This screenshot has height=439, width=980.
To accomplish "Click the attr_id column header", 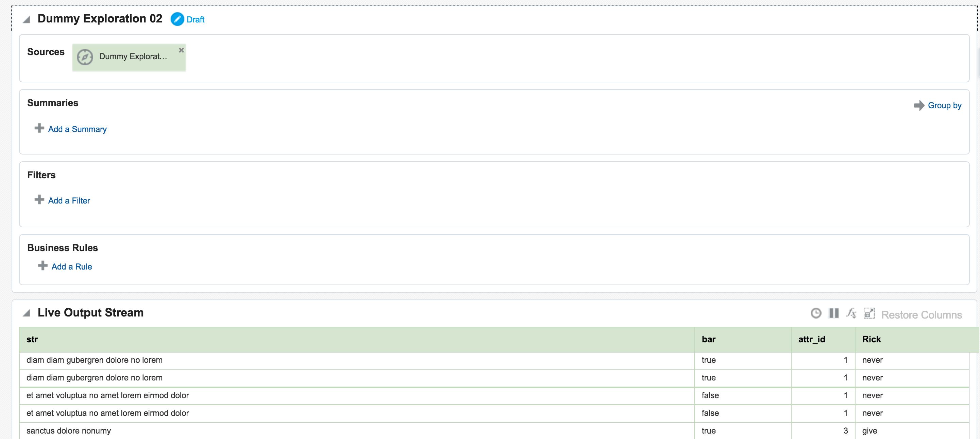I will pyautogui.click(x=811, y=339).
